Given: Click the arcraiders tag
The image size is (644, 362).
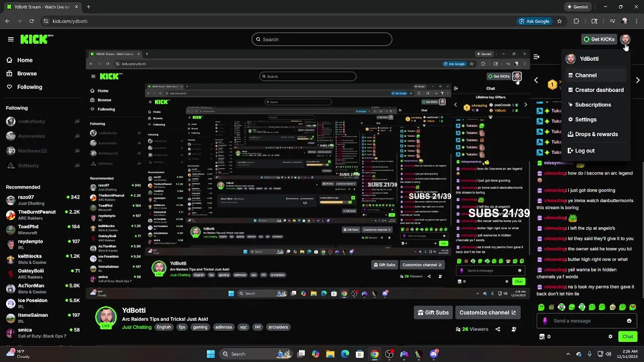Looking at the screenshot, I should point(278,327).
